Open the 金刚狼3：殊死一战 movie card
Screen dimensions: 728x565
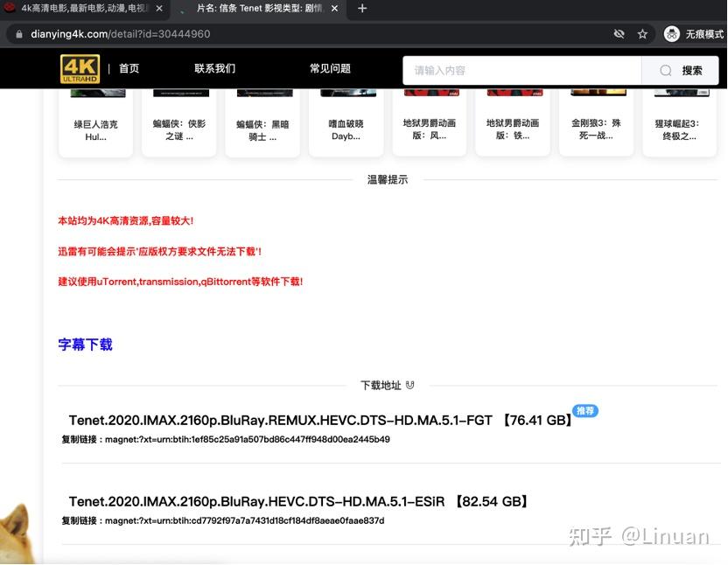pyautogui.click(x=596, y=123)
